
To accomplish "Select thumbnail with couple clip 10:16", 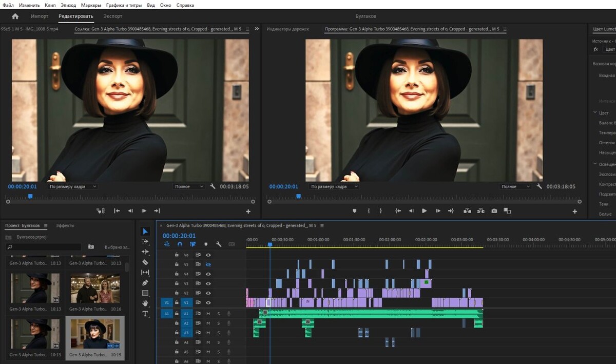I will coord(95,289).
